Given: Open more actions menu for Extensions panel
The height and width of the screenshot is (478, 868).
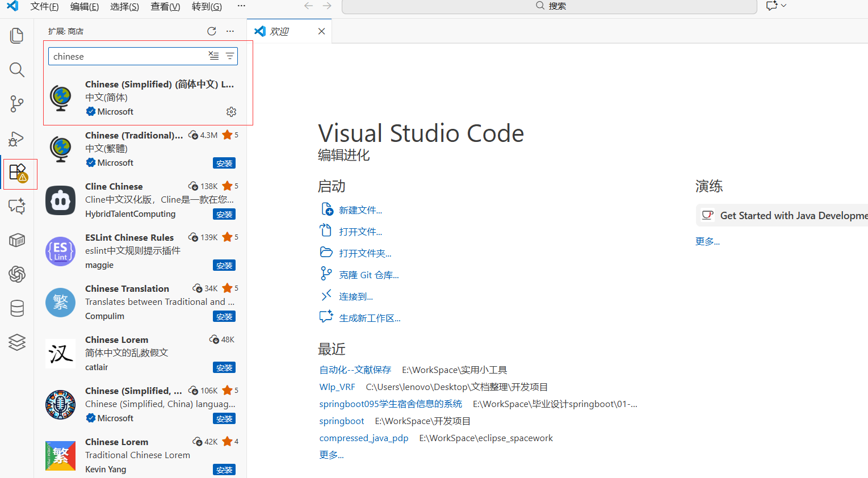Looking at the screenshot, I should pos(230,31).
